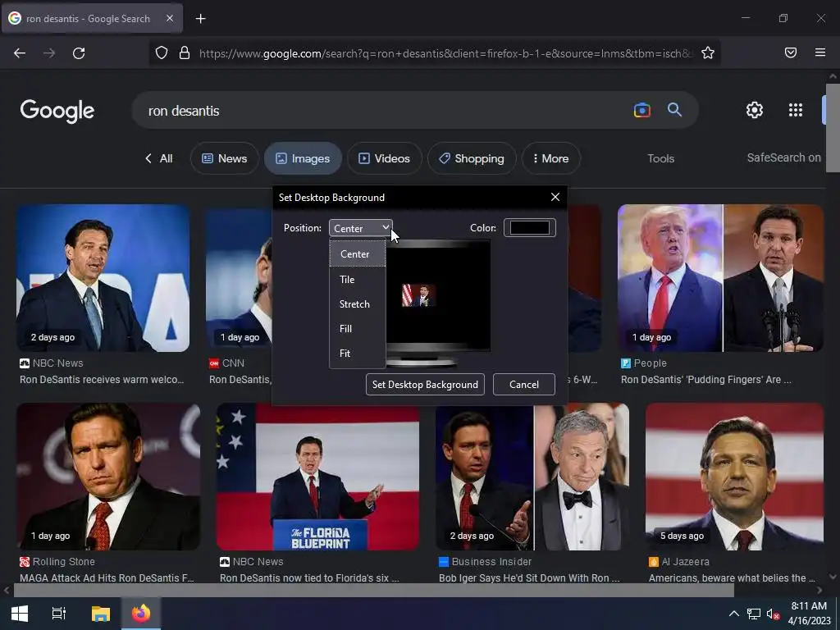This screenshot has width=840, height=630.
Task: Open the NBC News 2 days ago thumbnail
Action: pos(103,277)
